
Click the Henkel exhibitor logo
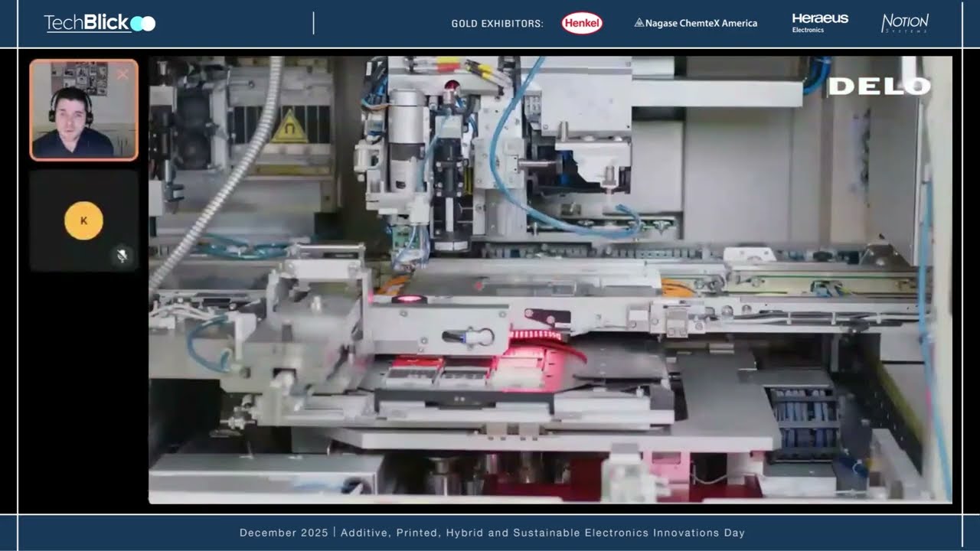click(582, 23)
